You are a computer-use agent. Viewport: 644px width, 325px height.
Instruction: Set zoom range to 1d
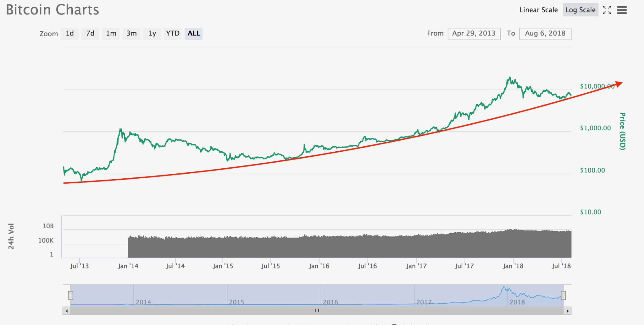tap(70, 34)
